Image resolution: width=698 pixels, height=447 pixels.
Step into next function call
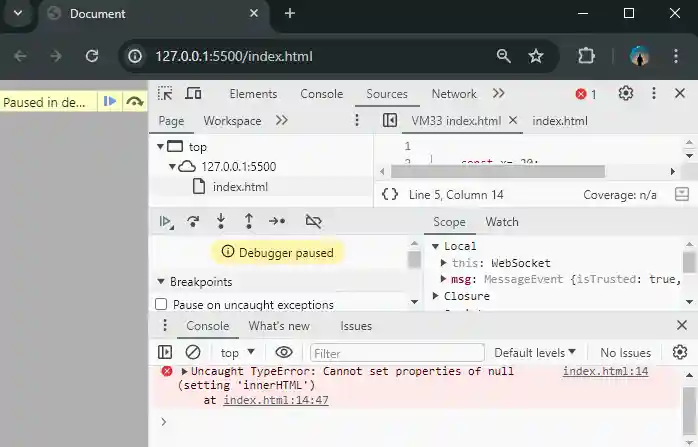coord(221,221)
